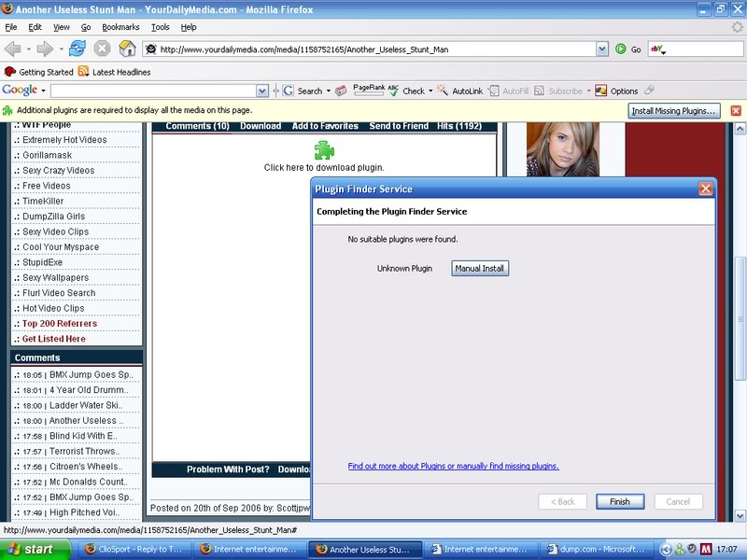Click the Google toolbar Options icon
Viewport: 747px width, 560px height.
tap(601, 91)
